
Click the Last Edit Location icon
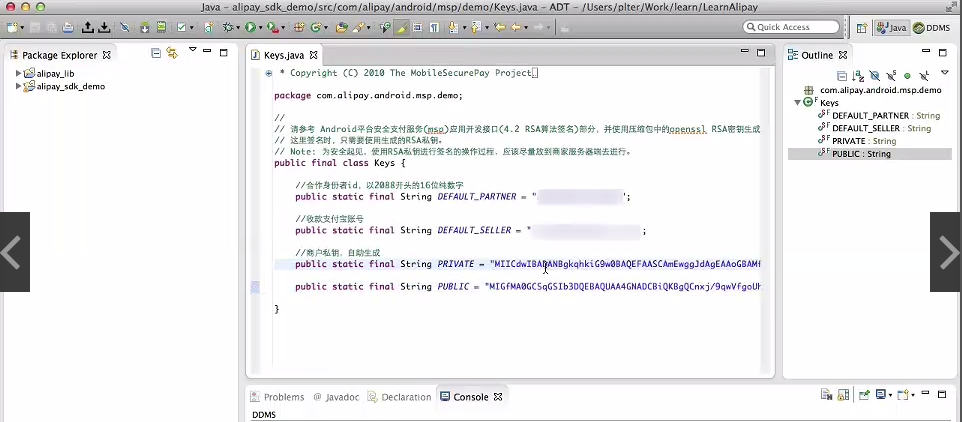500,27
